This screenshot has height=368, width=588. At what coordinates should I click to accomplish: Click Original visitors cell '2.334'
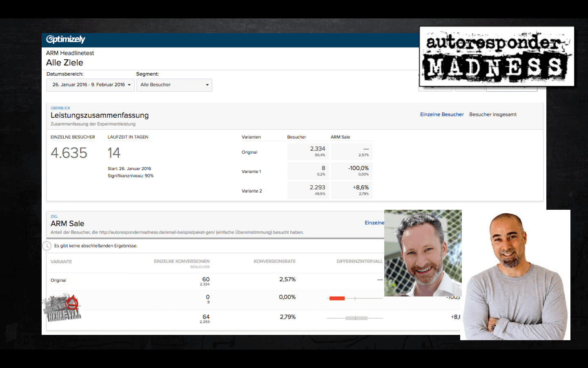click(308, 151)
